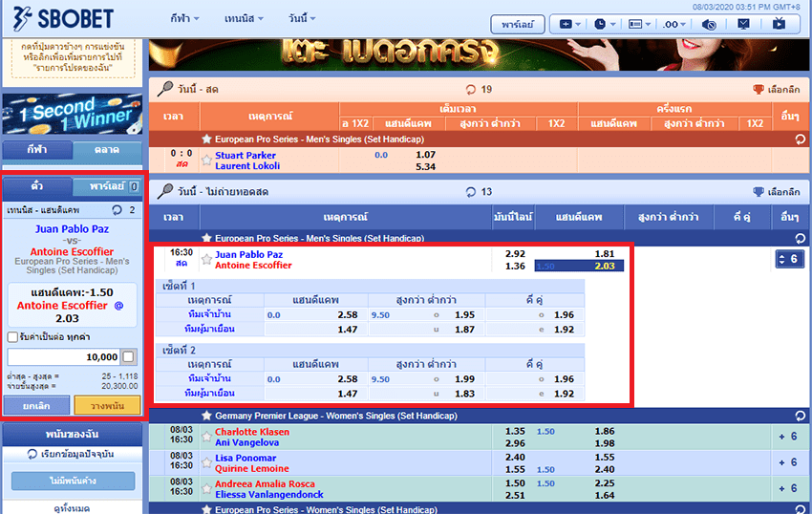Select the 2.92 moneyline for Juan Pablo Paz
Screen dimensions: 812x514
tap(515, 254)
